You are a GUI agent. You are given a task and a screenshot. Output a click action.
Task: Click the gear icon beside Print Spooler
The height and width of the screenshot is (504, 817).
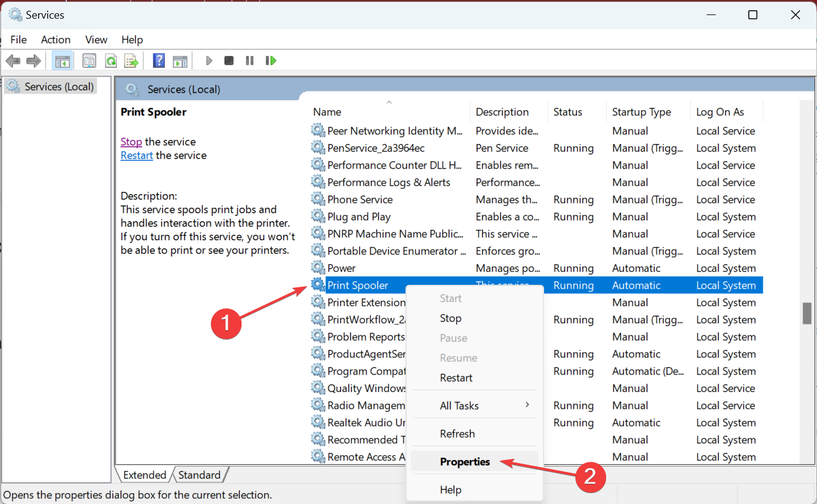(318, 285)
